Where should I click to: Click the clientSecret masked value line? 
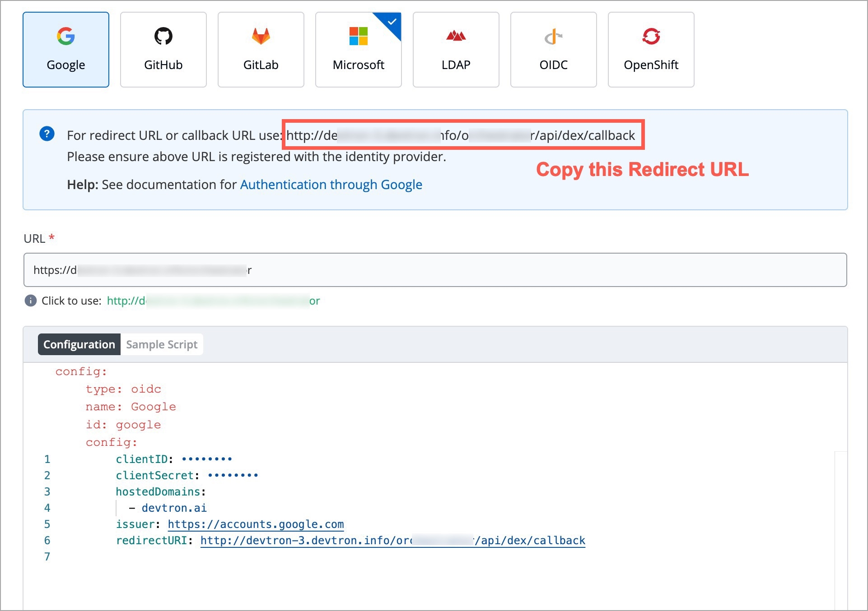click(233, 475)
